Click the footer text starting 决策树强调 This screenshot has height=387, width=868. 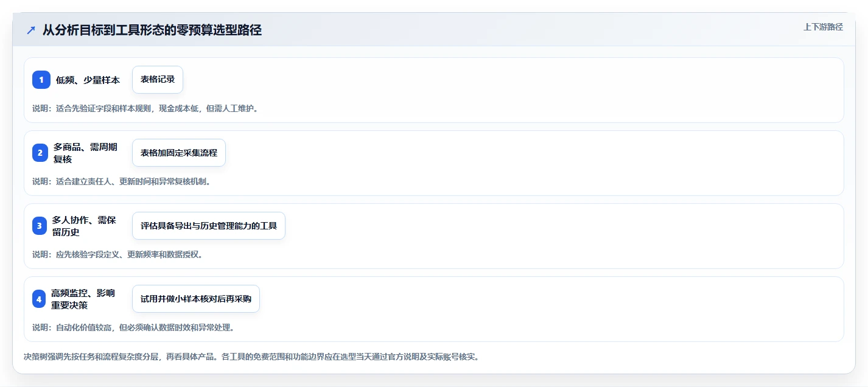251,357
